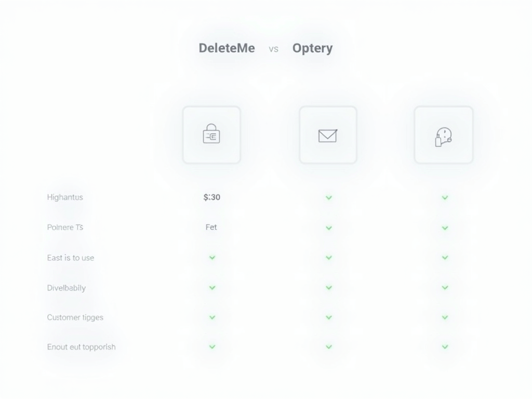The image size is (532, 399).
Task: Click the 'Enout eut topporish' row label
Action: 81,347
